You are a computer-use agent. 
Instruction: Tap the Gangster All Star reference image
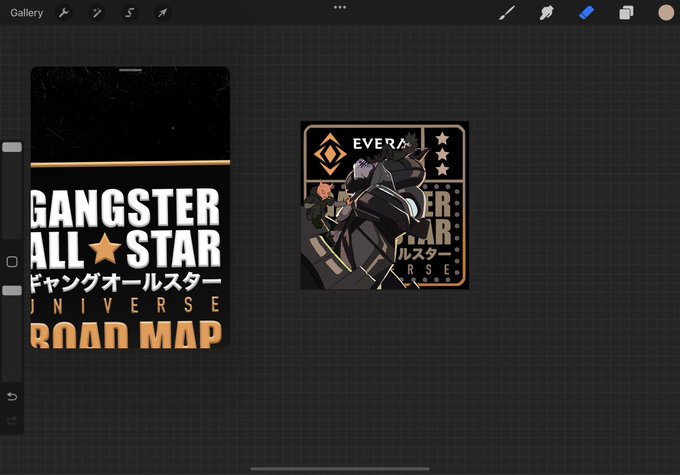pyautogui.click(x=130, y=207)
